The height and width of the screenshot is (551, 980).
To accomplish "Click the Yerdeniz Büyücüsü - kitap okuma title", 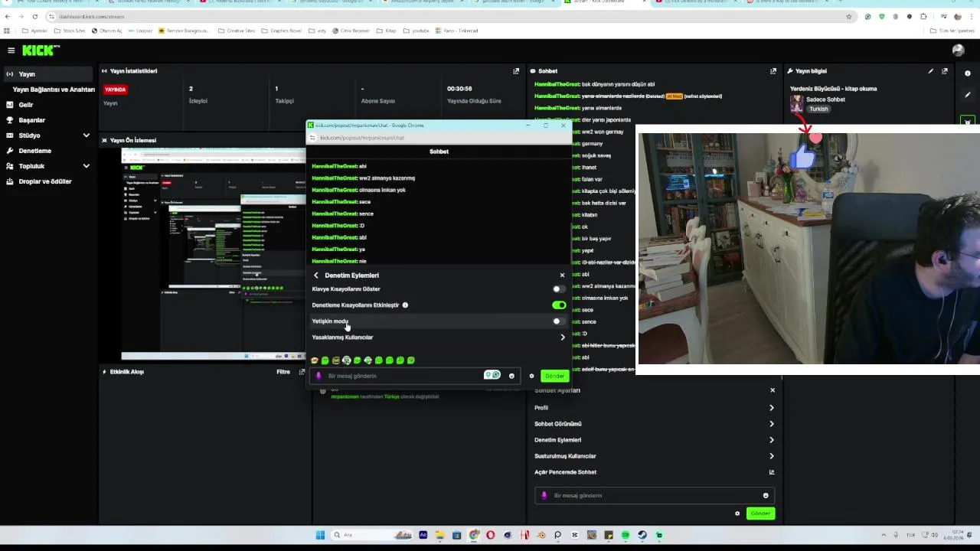I will point(833,89).
